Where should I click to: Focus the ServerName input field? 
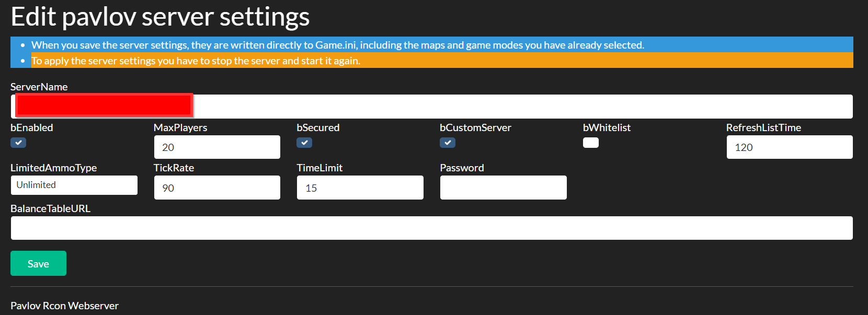pyautogui.click(x=431, y=107)
